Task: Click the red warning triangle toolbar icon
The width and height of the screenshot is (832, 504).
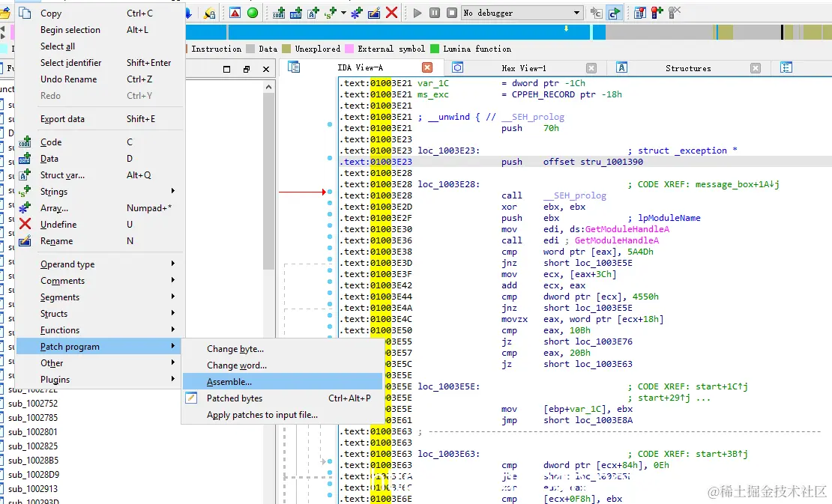Action: click(235, 13)
